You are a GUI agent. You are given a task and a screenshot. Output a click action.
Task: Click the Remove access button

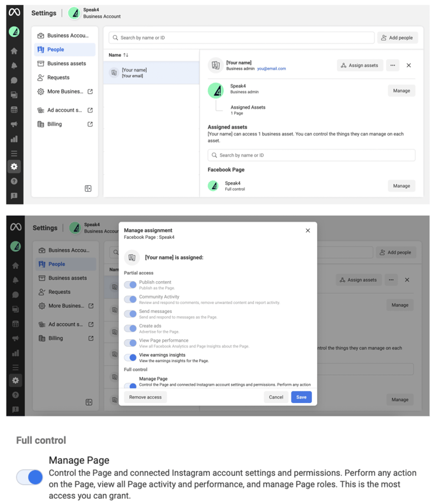tap(145, 397)
